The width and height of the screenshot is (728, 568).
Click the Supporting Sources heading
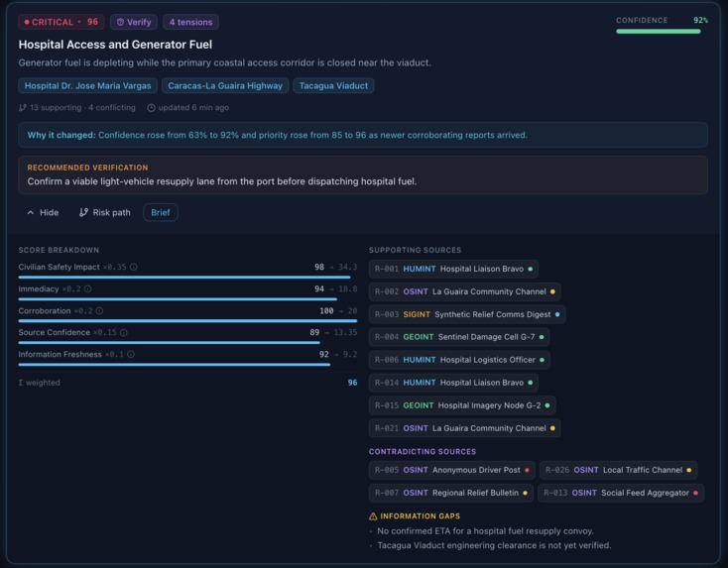415,250
